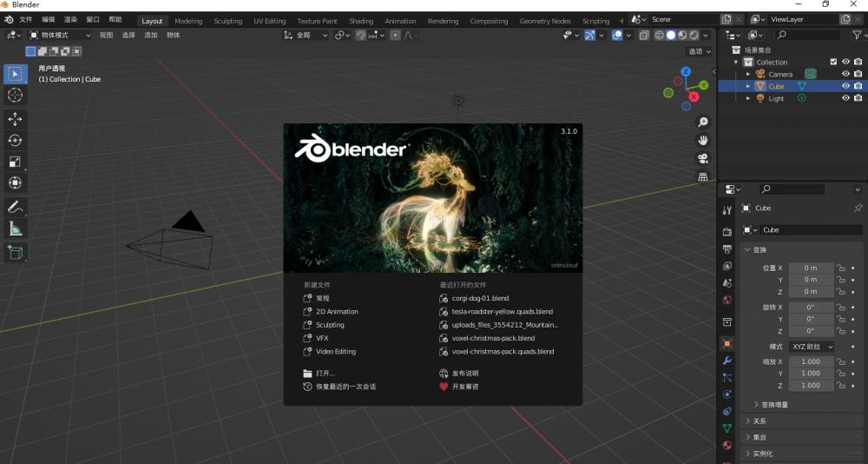The image size is (868, 464).
Task: Open the Output properties tab
Action: point(727,249)
